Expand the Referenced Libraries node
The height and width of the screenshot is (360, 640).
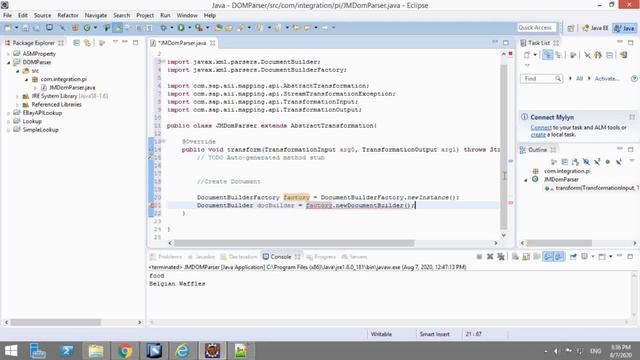(x=18, y=105)
